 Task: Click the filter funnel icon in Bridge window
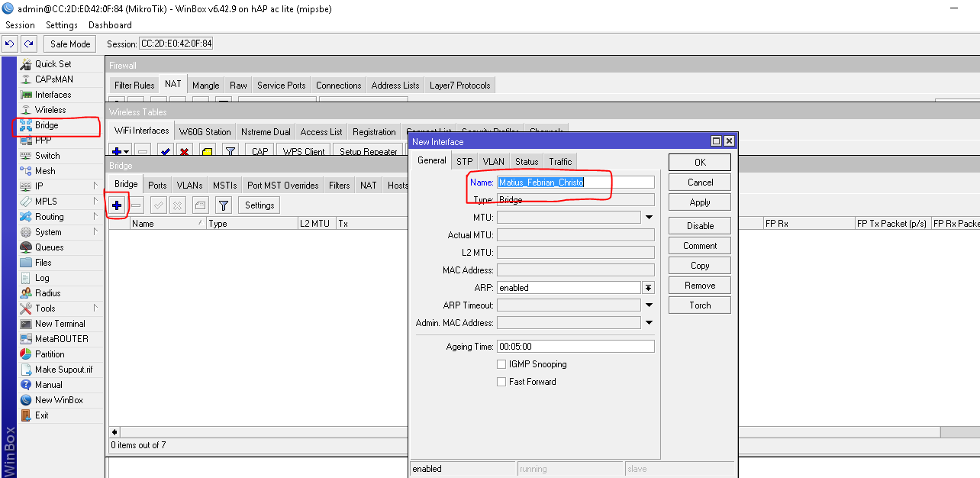[223, 205]
